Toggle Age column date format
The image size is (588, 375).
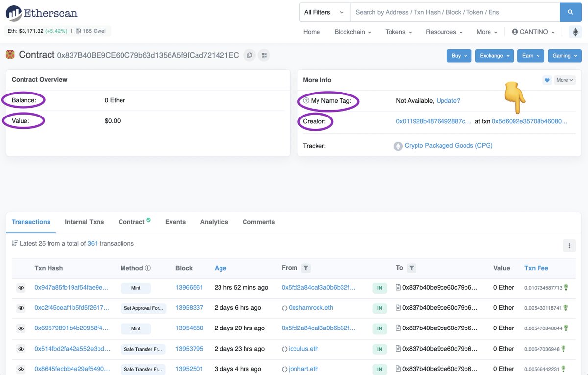pyautogui.click(x=220, y=268)
